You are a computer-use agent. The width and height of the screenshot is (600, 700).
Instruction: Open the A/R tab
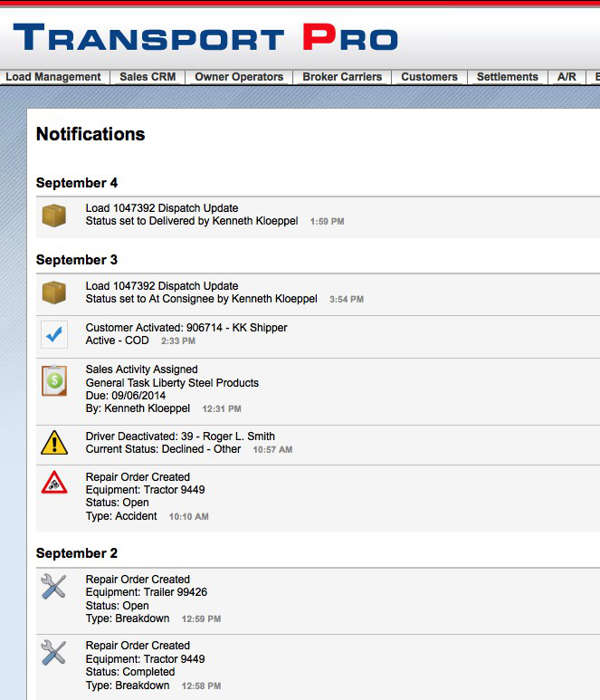tap(567, 77)
